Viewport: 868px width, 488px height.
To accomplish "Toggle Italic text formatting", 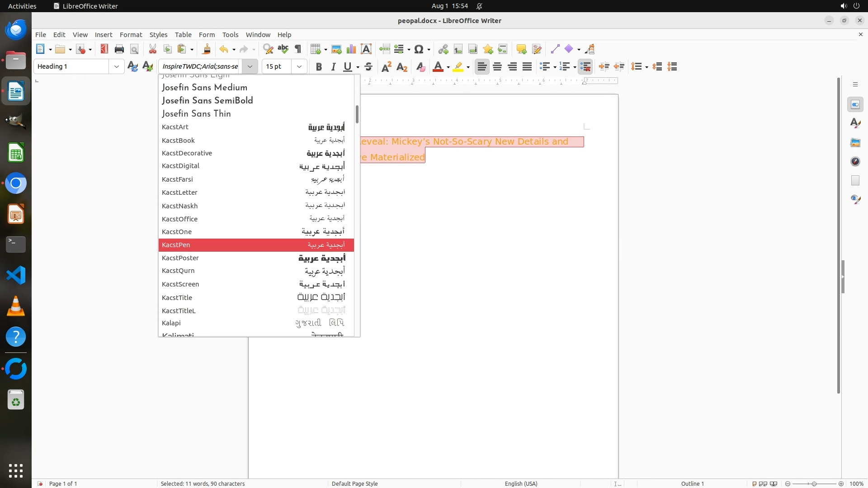I will tap(333, 67).
